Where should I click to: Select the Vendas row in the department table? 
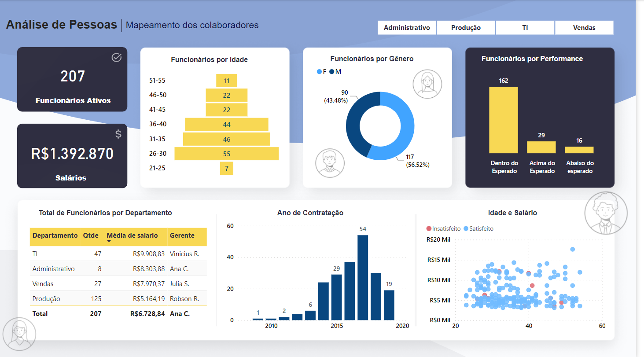click(x=118, y=283)
